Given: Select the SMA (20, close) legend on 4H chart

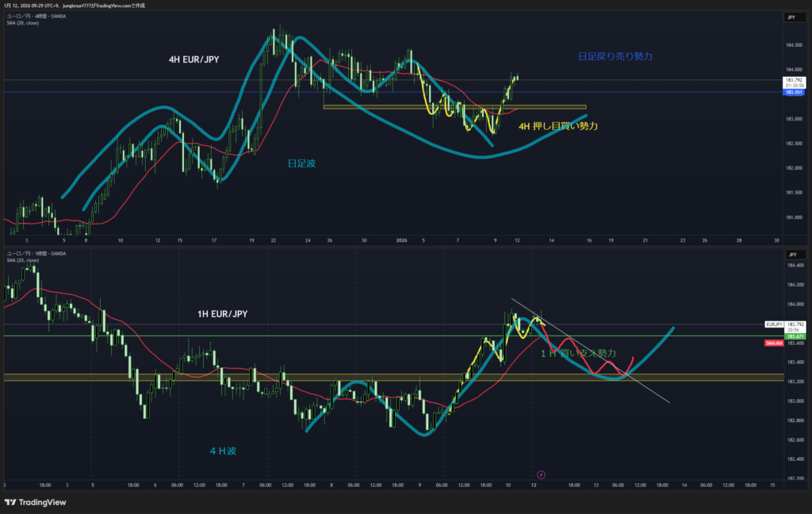Looking at the screenshot, I should click(x=21, y=23).
